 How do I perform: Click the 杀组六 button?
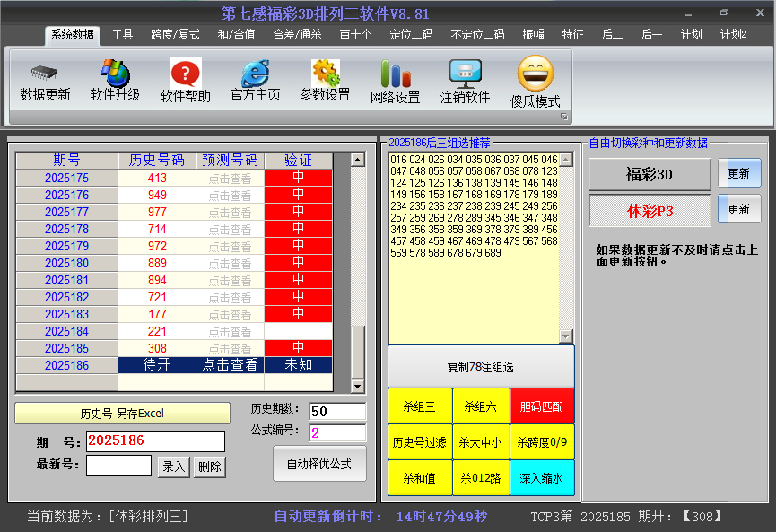[x=481, y=406]
